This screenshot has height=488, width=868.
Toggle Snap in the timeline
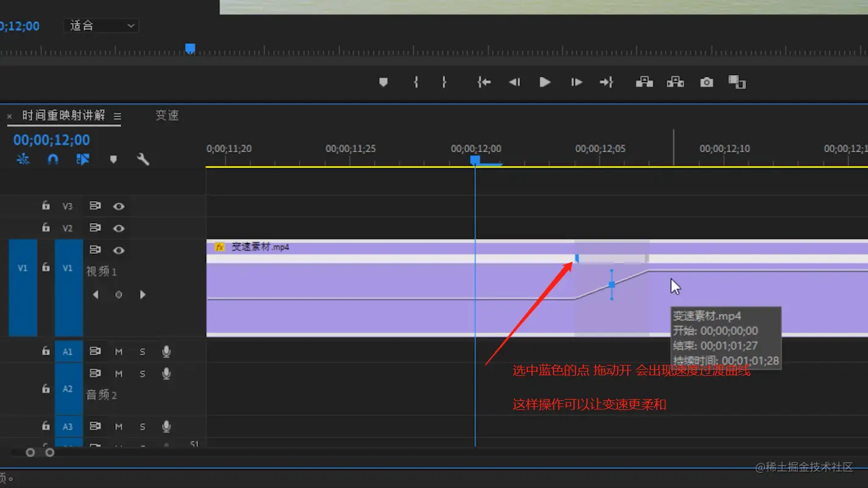[x=53, y=159]
